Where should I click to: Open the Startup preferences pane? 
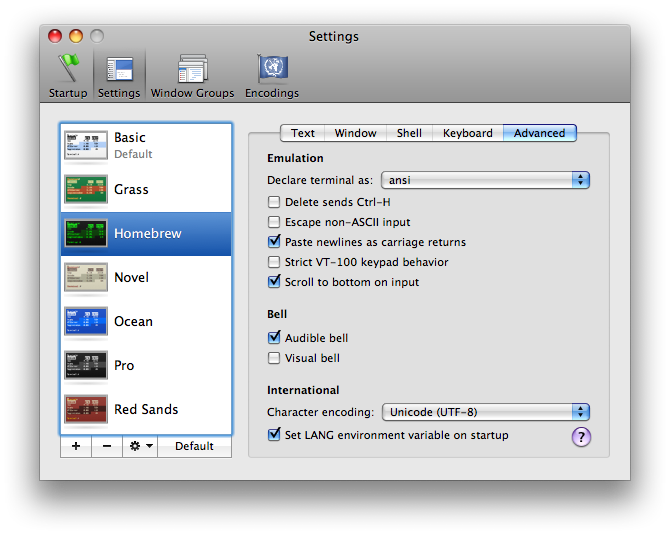[x=68, y=76]
